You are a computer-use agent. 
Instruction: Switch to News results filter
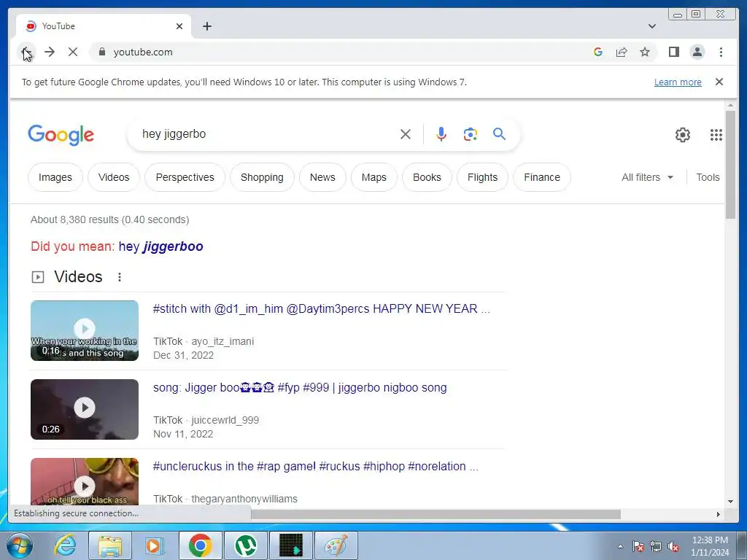pyautogui.click(x=322, y=177)
